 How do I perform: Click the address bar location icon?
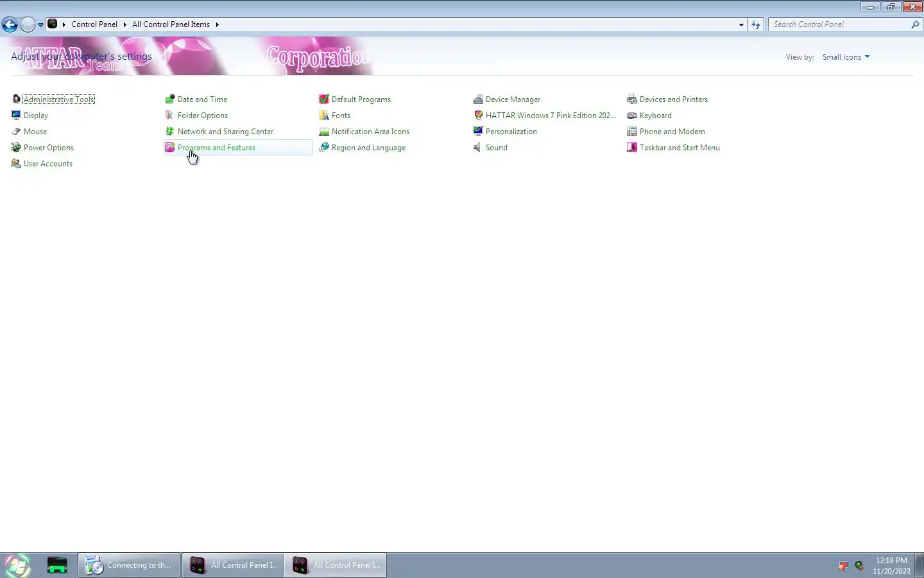(53, 24)
